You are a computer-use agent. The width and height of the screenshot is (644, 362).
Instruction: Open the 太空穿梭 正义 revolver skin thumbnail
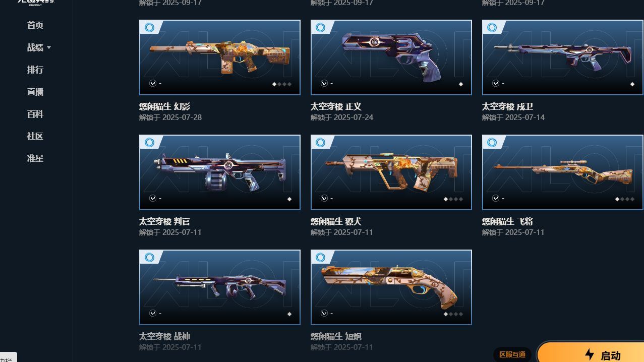click(391, 57)
